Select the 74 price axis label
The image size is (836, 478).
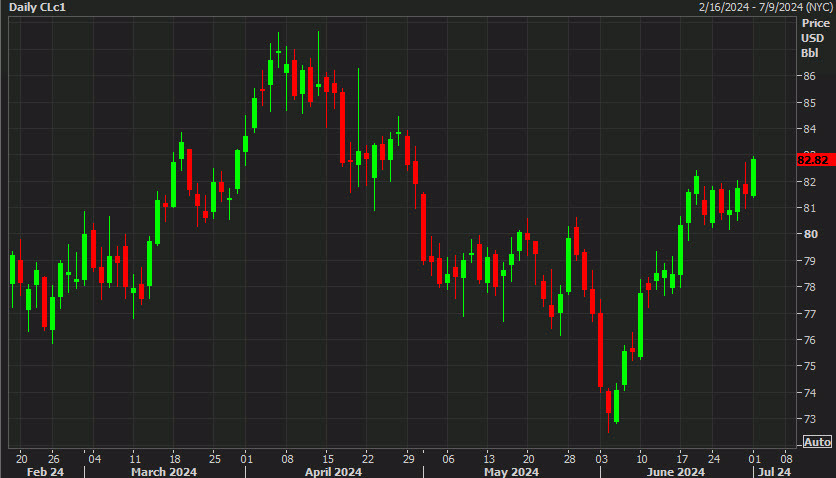click(x=809, y=392)
